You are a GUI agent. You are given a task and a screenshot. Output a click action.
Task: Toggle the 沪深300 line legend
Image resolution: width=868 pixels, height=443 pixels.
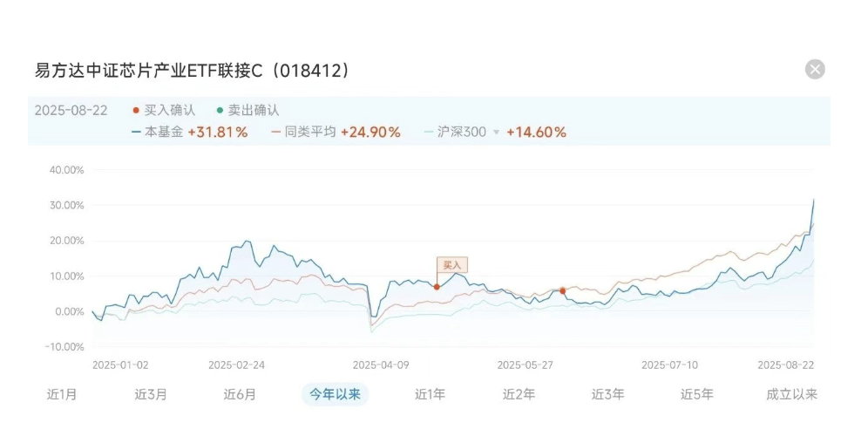point(455,132)
